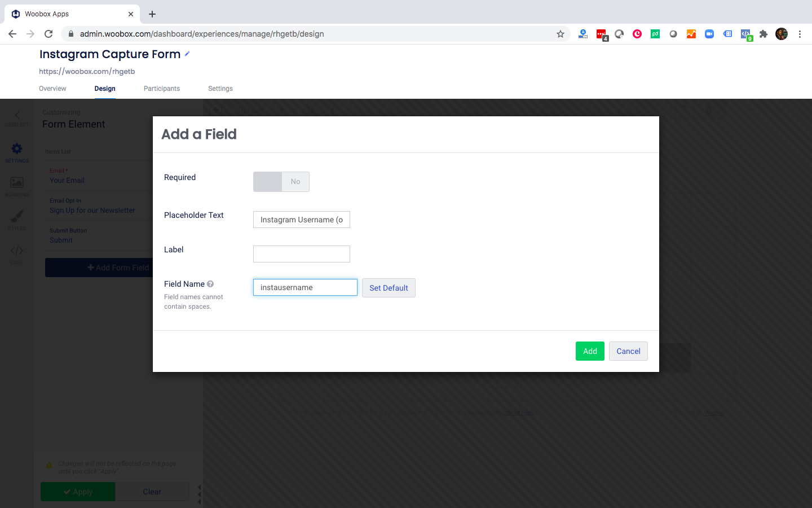Reload the page
This screenshot has height=508, width=812.
[x=48, y=34]
